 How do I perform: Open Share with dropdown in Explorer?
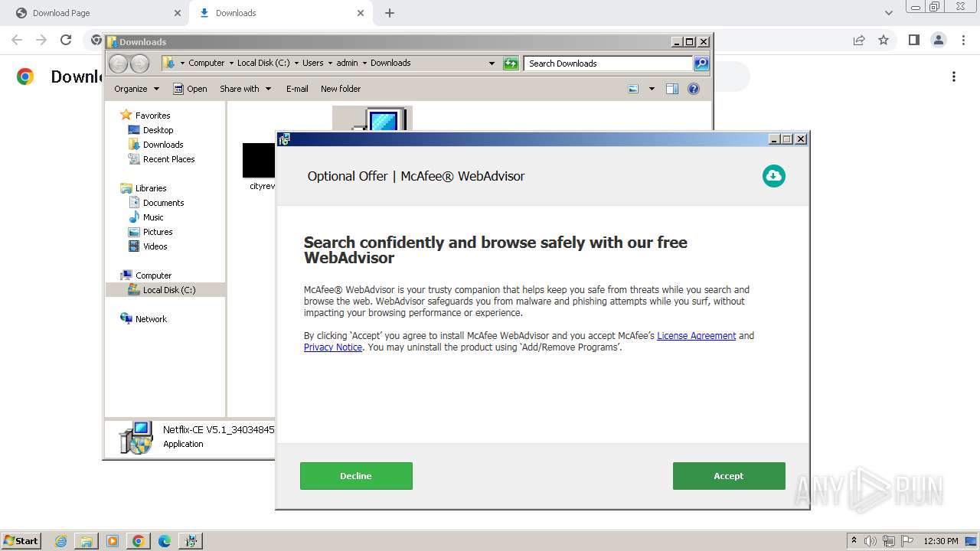(245, 89)
